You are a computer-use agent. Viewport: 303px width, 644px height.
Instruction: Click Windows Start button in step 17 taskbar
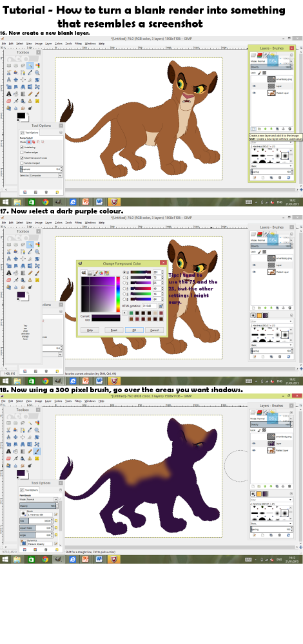(x=6, y=381)
